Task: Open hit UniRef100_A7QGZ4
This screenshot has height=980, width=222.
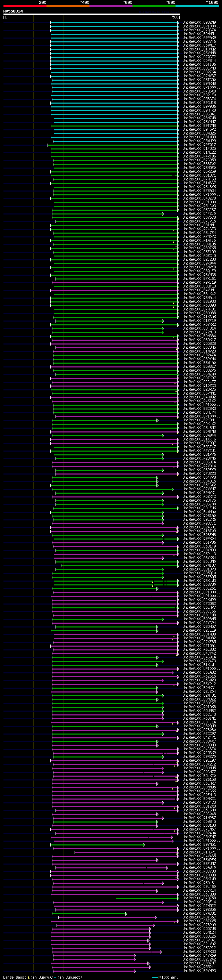Action: click(x=199, y=30)
